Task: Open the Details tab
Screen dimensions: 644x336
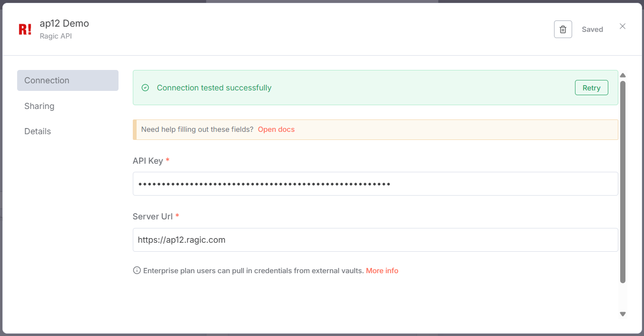Action: click(x=38, y=131)
